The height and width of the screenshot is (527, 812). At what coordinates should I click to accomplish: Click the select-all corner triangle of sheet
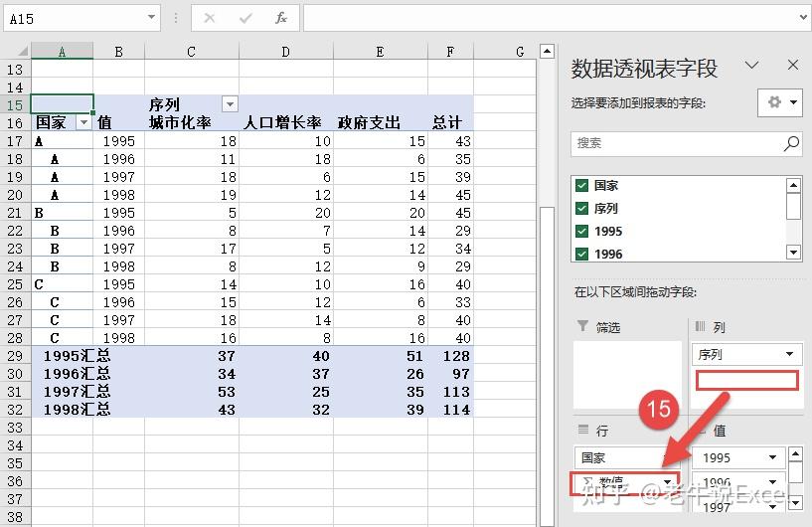pos(21,51)
